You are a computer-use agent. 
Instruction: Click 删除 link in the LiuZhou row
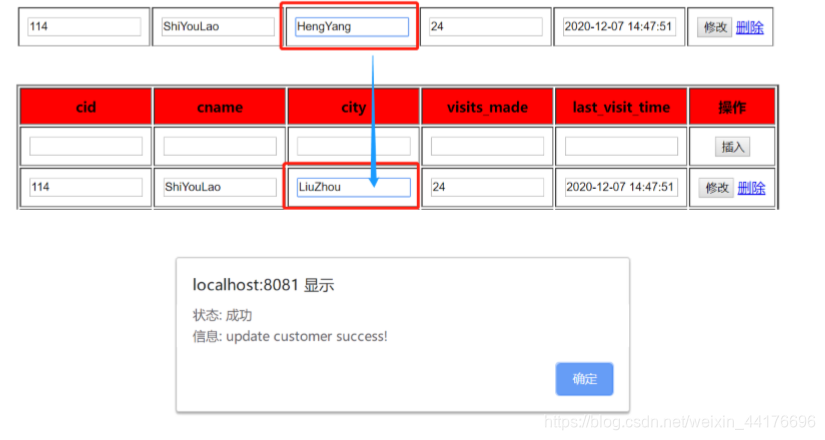[751, 188]
